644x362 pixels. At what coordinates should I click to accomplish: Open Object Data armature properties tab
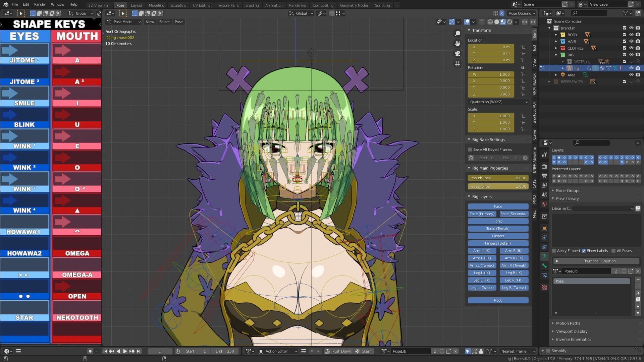[544, 256]
